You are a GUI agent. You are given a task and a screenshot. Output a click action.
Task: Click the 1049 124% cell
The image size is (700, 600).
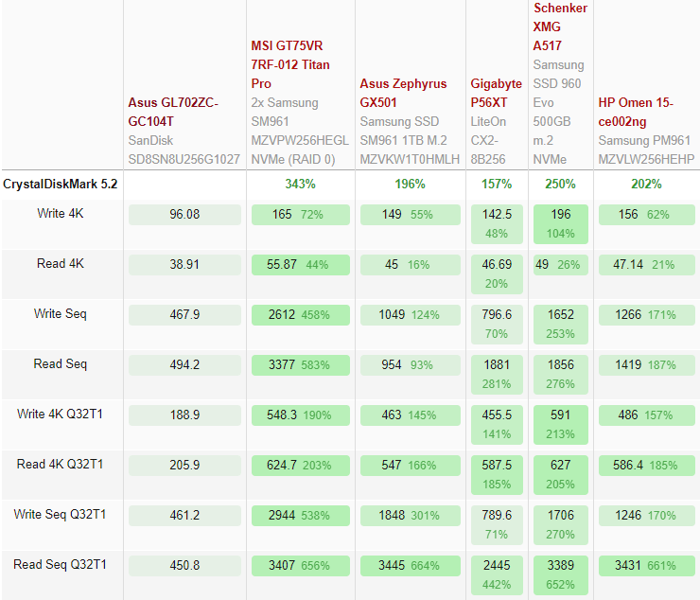tap(411, 314)
